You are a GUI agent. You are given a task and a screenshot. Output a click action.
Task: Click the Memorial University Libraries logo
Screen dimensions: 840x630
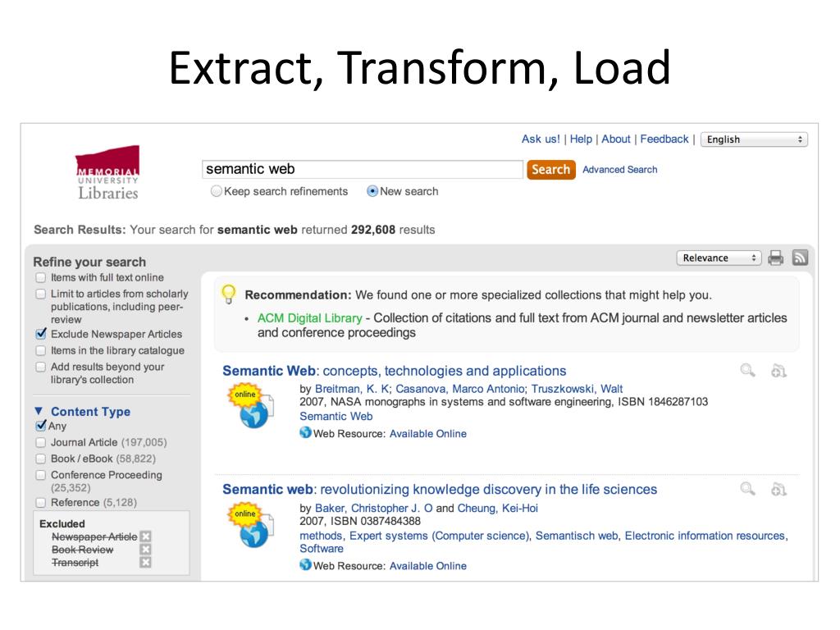(x=107, y=172)
